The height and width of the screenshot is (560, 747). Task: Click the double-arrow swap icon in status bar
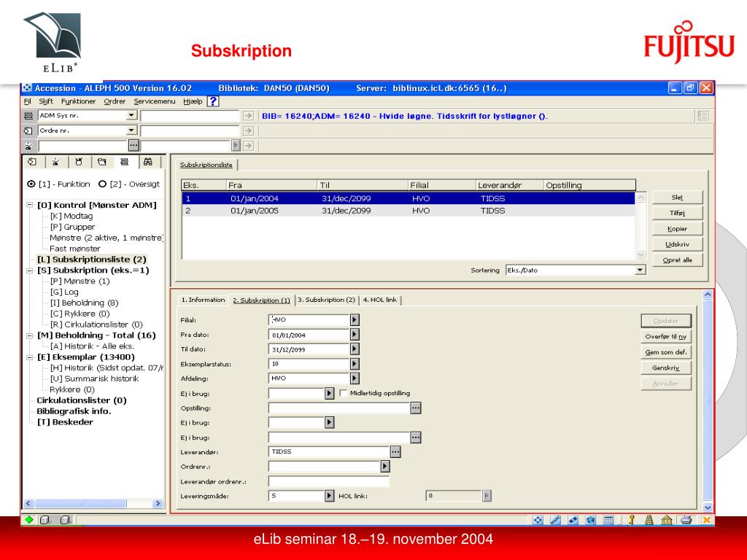click(x=573, y=520)
